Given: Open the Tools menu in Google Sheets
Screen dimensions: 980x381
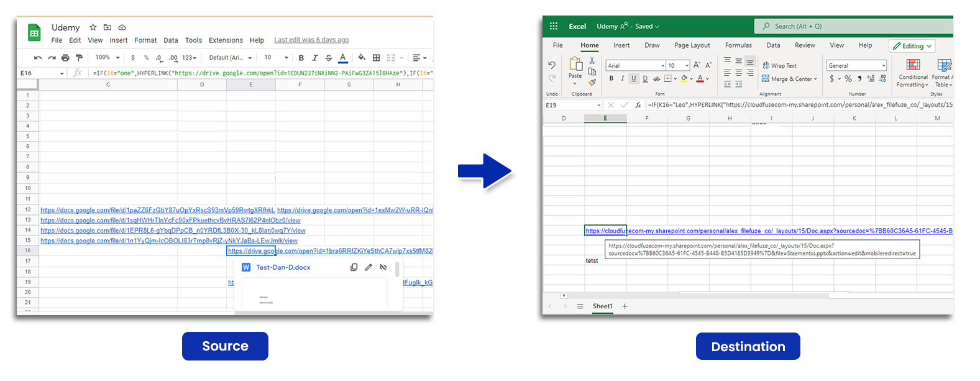Looking at the screenshot, I should tap(193, 40).
